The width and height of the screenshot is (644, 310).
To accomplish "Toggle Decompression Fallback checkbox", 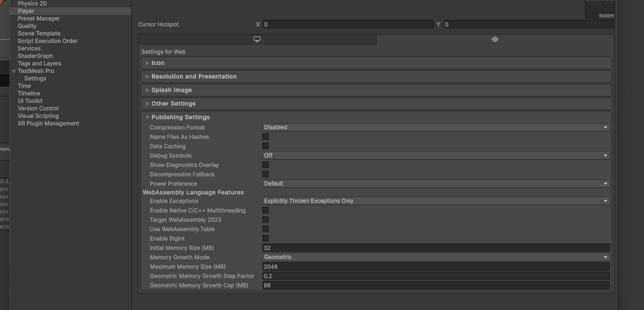I will [266, 174].
